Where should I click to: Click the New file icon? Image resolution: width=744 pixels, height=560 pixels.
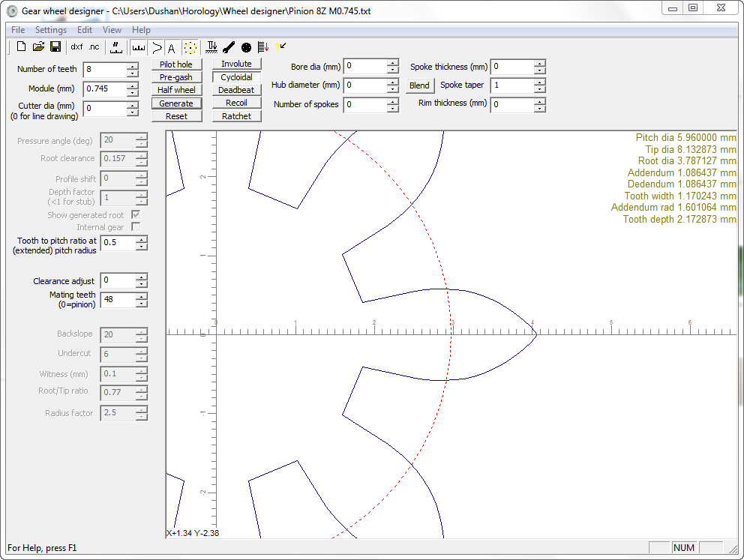(x=21, y=47)
